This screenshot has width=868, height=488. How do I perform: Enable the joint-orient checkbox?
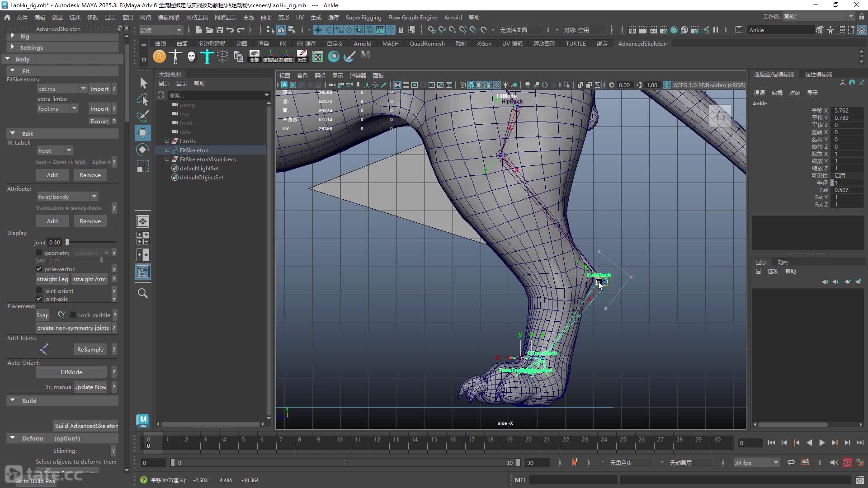(x=39, y=291)
